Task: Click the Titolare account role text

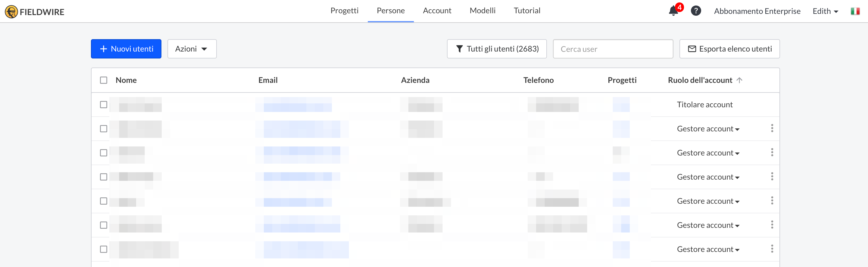Action: [x=704, y=105]
